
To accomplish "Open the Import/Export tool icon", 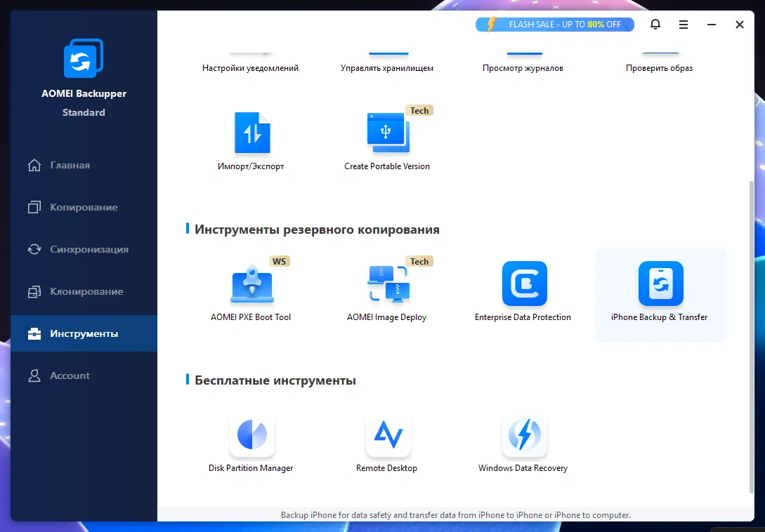I will (x=251, y=133).
